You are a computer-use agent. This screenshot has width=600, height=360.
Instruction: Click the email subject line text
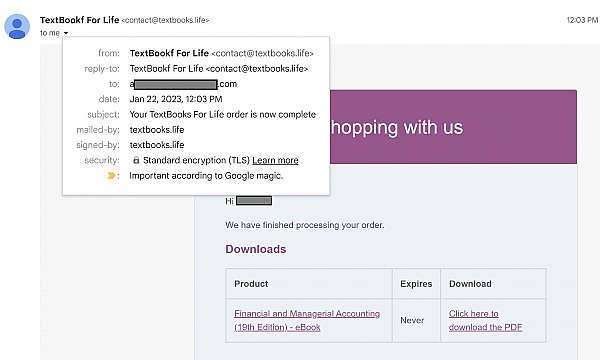tap(223, 114)
